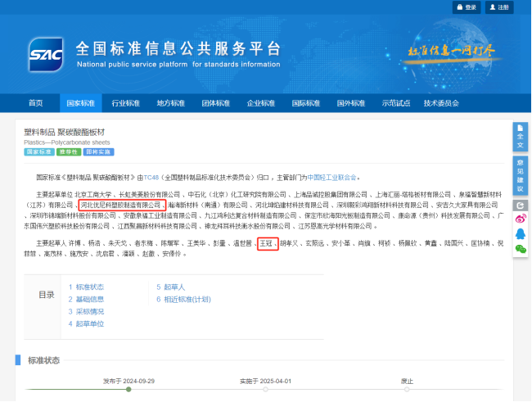Click the share arrow icon in sidebar
Screen dimensions: 532x402
[x=520, y=205]
